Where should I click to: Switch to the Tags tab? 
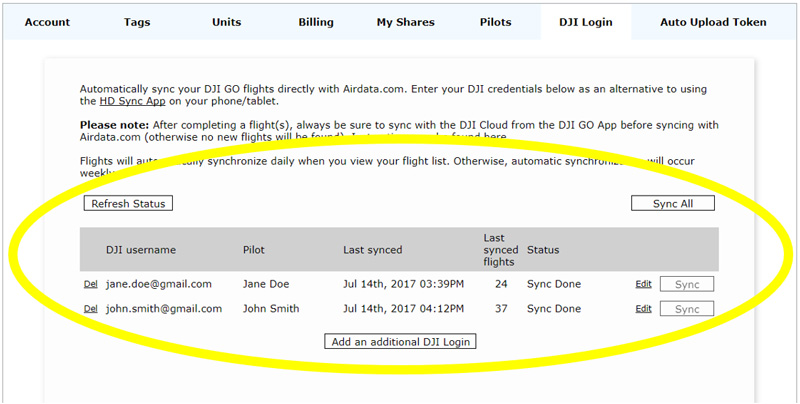[x=137, y=21]
